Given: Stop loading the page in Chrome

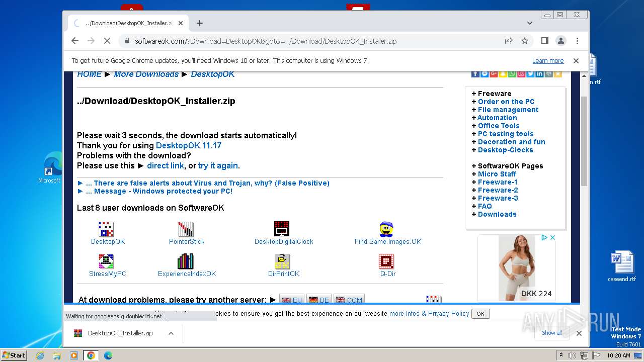Looking at the screenshot, I should [x=107, y=41].
